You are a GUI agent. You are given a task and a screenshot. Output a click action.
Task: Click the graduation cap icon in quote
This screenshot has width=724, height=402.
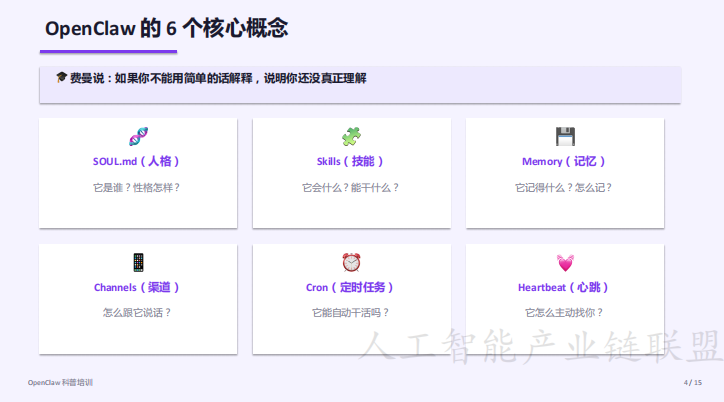pos(61,78)
